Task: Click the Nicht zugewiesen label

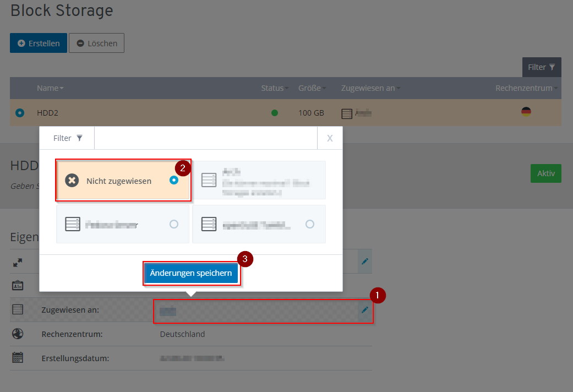Action: point(119,181)
